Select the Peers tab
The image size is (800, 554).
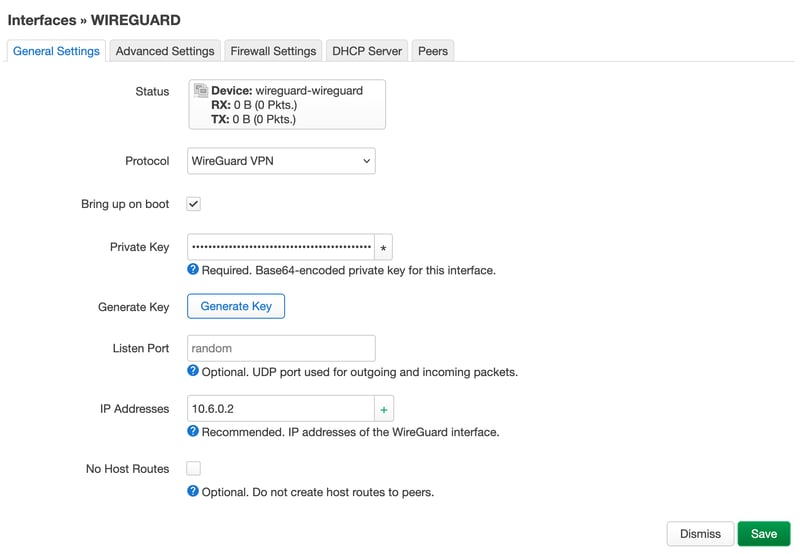[x=433, y=51]
